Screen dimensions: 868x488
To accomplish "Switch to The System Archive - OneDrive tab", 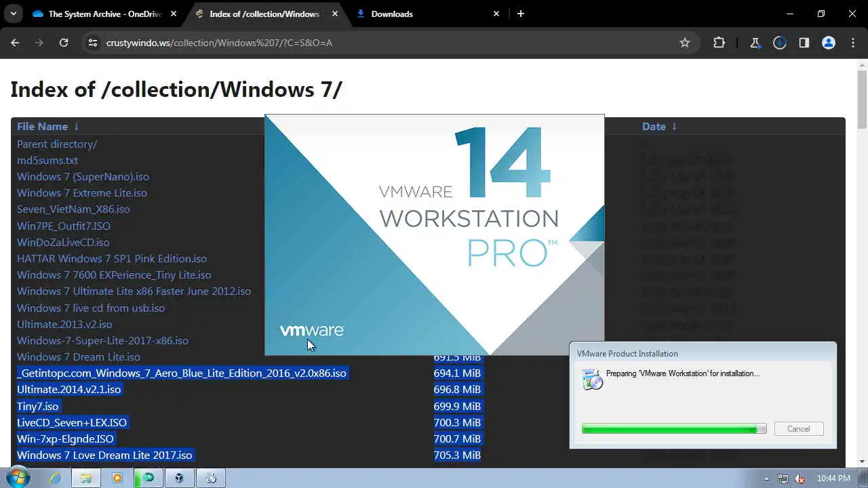I will point(105,14).
